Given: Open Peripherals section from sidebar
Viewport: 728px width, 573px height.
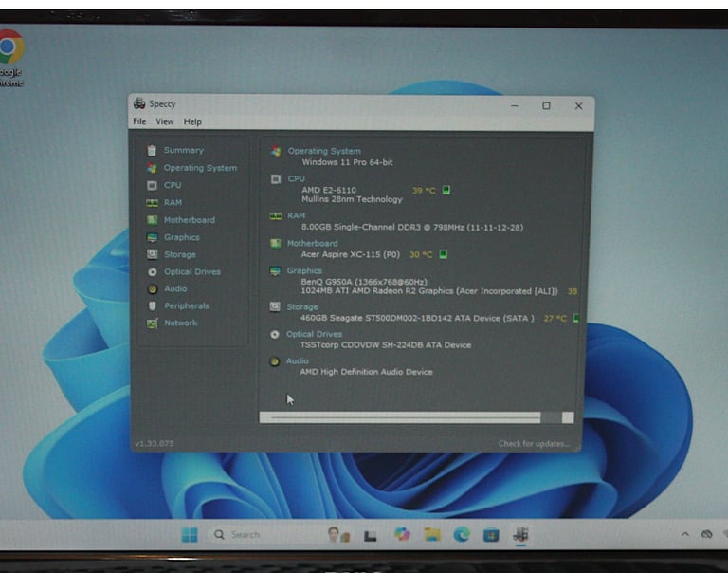Looking at the screenshot, I should (x=187, y=305).
